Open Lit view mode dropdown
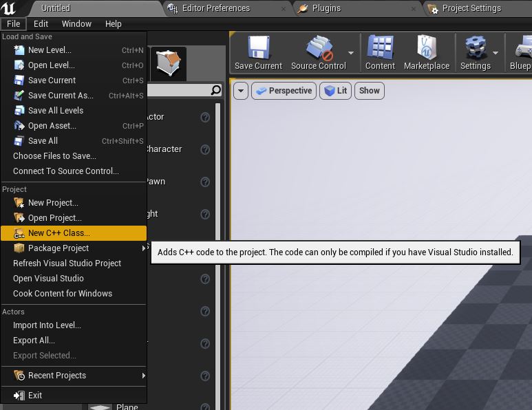The height and width of the screenshot is (410, 532). point(335,91)
